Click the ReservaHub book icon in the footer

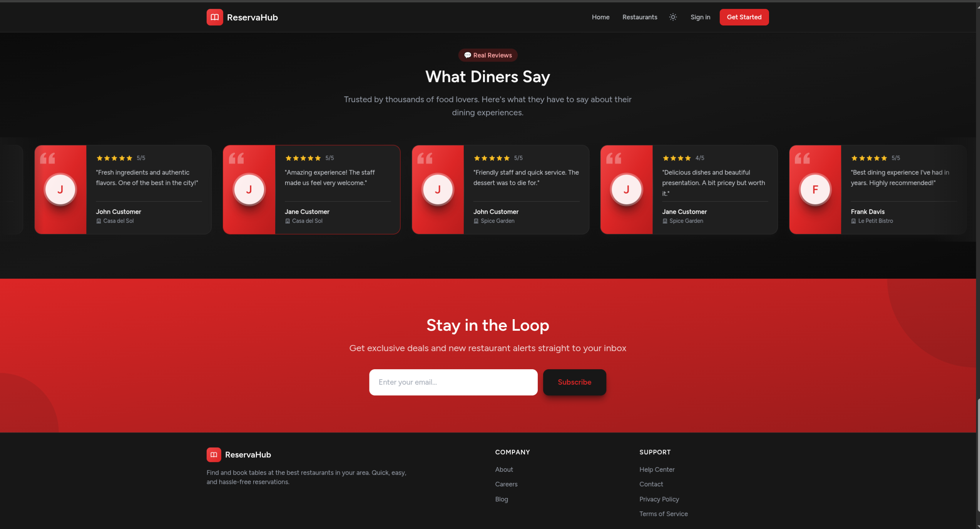click(214, 455)
